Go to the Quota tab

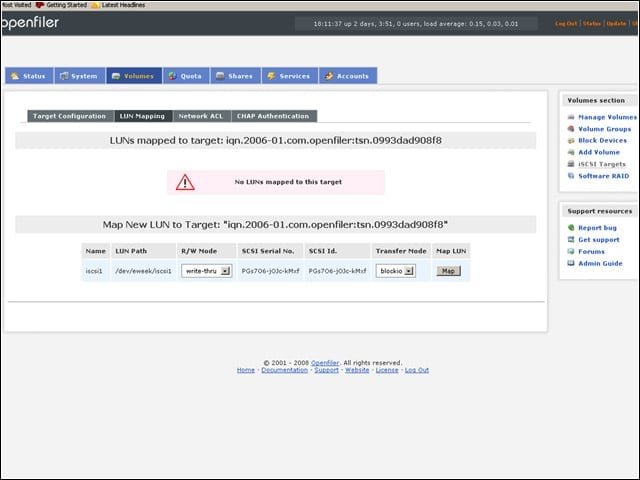(x=186, y=76)
